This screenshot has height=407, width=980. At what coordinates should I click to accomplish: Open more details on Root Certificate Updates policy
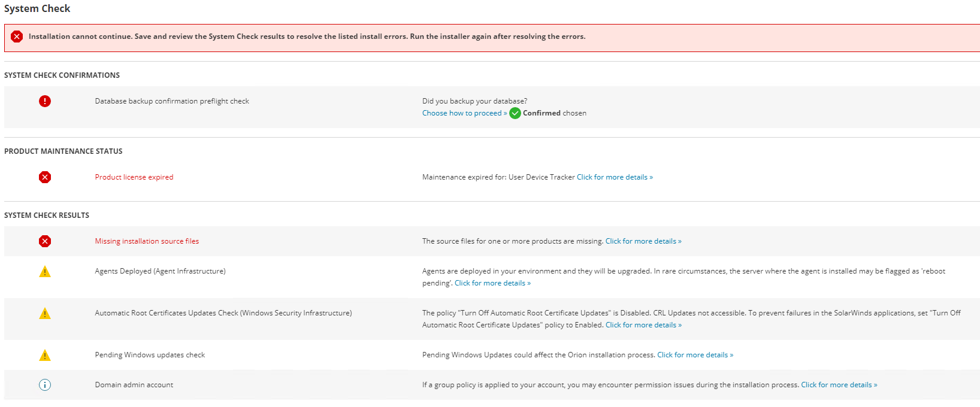643,325
